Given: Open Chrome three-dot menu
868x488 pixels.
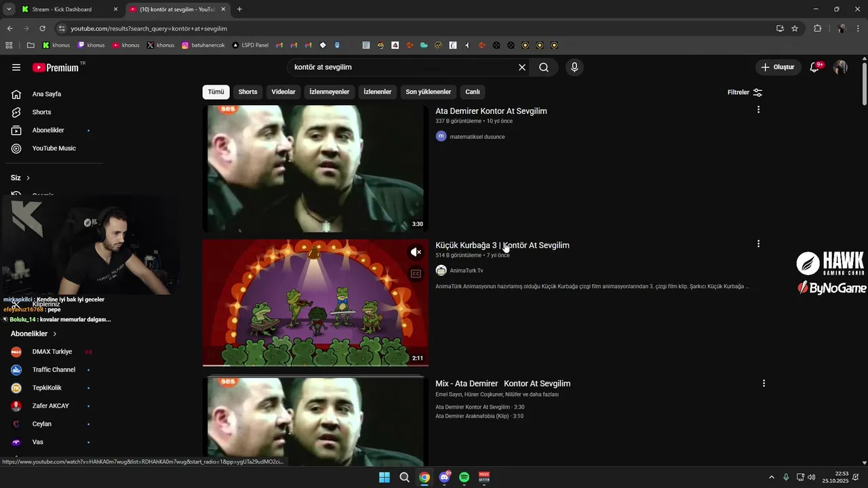Looking at the screenshot, I should coord(859,28).
